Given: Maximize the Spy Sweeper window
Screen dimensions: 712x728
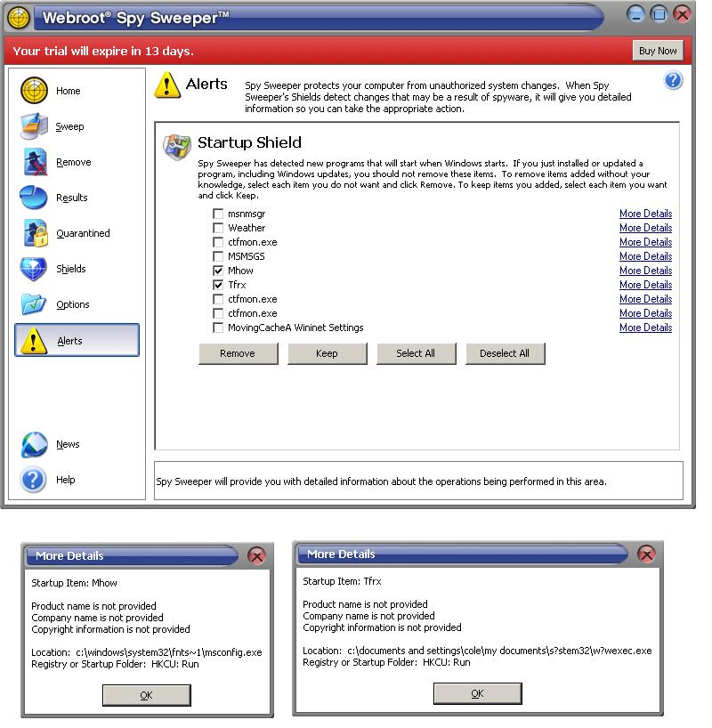Looking at the screenshot, I should click(659, 14).
